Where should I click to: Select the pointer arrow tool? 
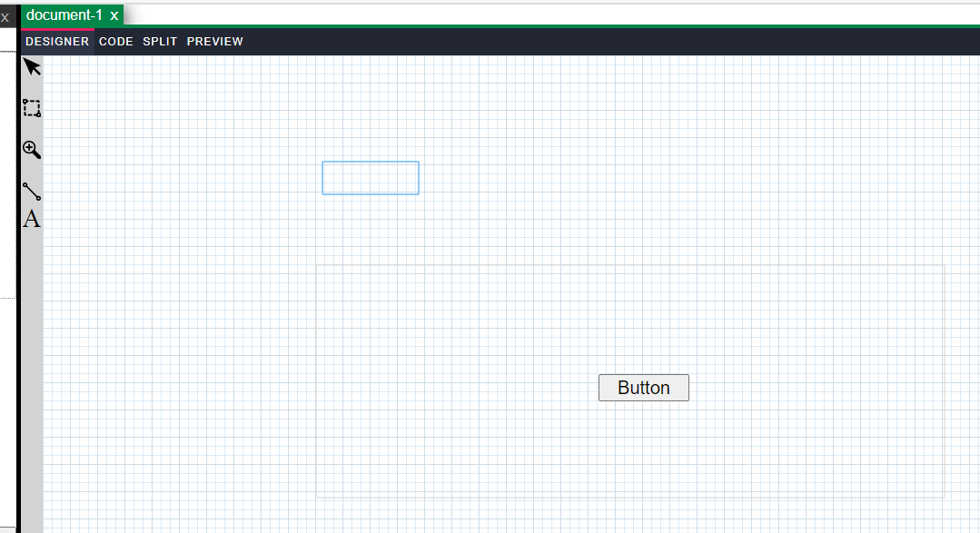(x=32, y=67)
